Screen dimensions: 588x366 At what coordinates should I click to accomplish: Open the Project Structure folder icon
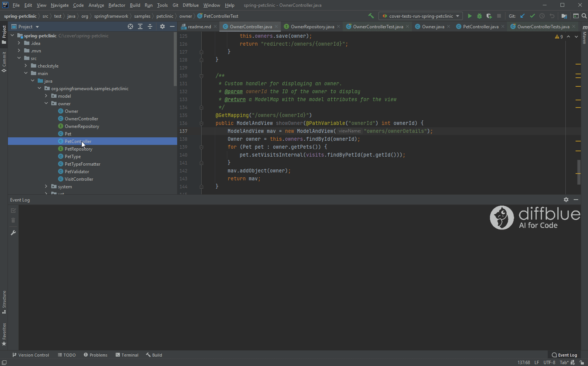pos(564,16)
